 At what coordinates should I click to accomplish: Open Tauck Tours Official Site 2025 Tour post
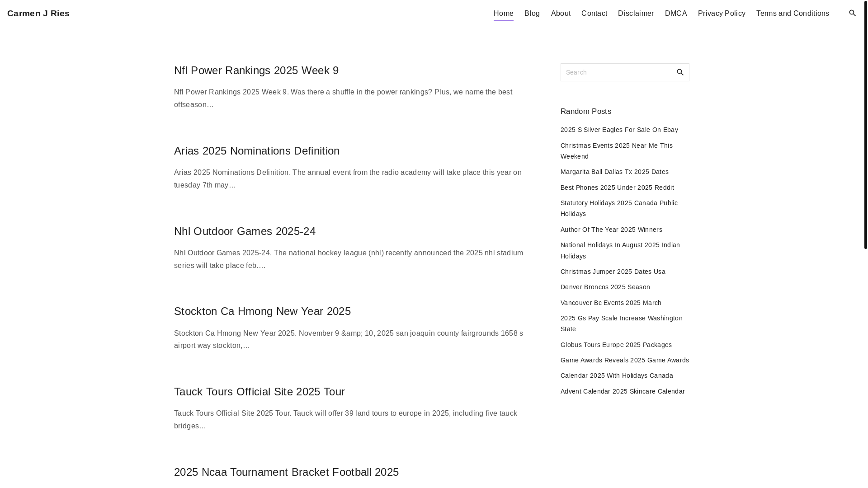point(259,392)
